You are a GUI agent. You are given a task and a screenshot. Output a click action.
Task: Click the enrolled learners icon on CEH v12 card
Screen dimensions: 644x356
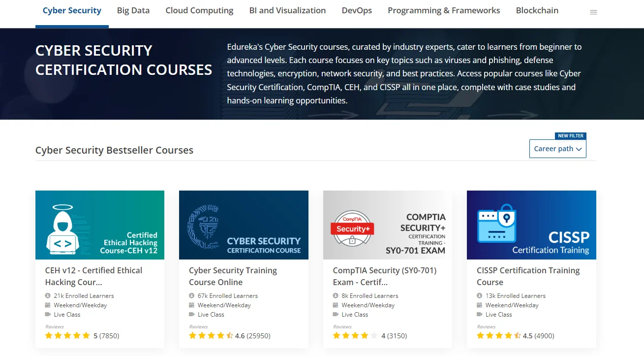click(48, 296)
